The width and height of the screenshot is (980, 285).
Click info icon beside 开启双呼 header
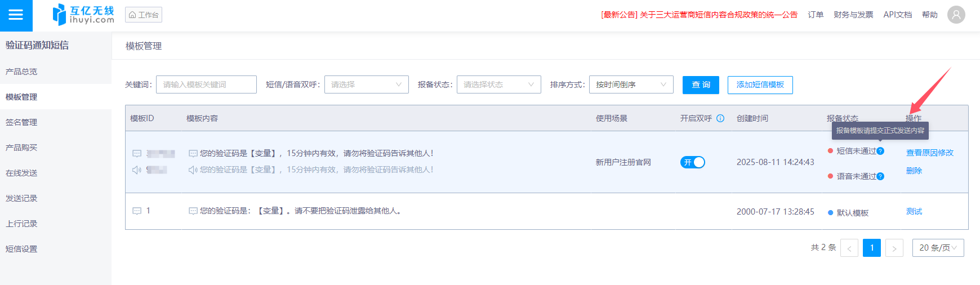click(x=720, y=118)
